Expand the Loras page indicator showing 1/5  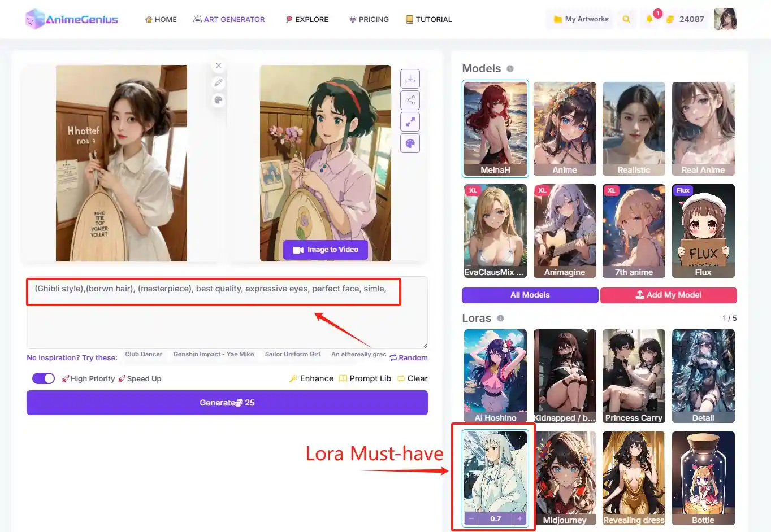729,318
